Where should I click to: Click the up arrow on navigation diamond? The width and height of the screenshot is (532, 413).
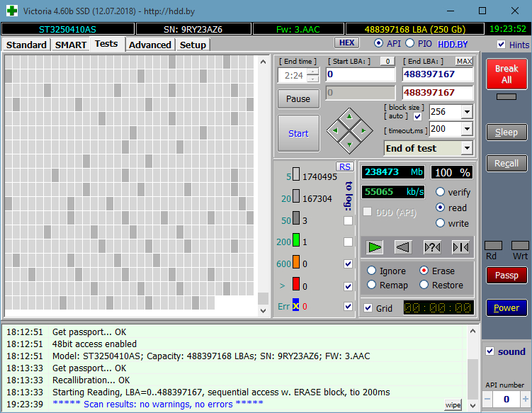coord(349,117)
